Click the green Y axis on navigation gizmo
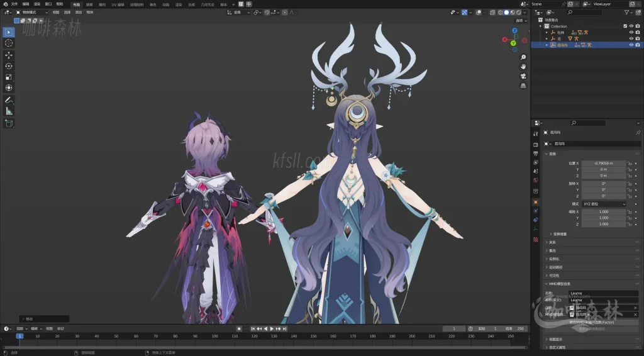The height and width of the screenshot is (356, 644). click(x=513, y=43)
